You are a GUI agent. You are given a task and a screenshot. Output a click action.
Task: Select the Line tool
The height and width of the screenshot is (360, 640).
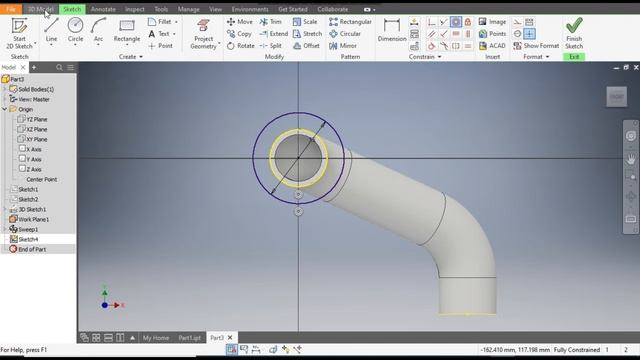click(x=51, y=30)
